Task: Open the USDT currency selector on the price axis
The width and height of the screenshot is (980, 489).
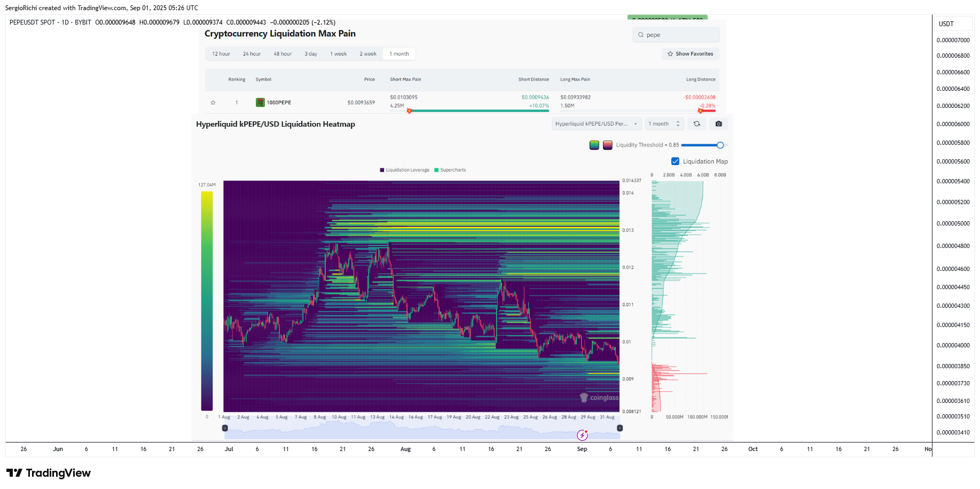Action: [x=954, y=24]
